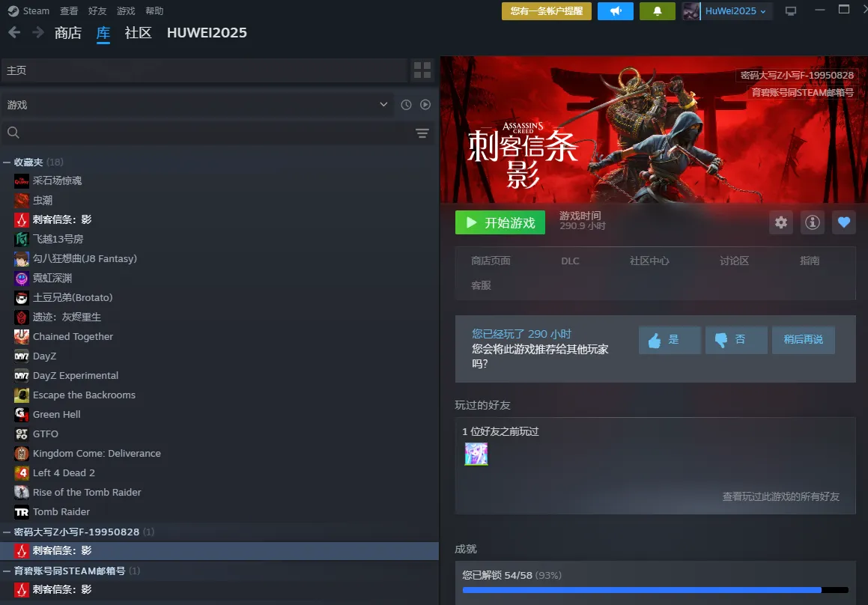Open advanced filter settings icon

click(422, 133)
